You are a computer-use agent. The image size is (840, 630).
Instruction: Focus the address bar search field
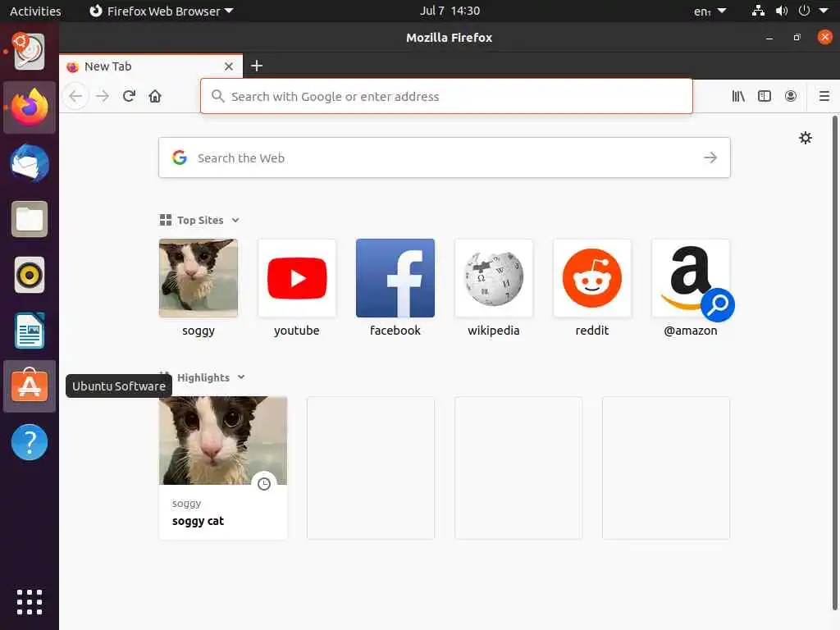(x=446, y=97)
